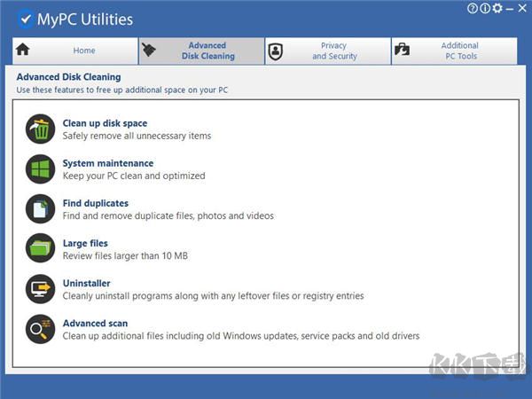Image resolution: width=532 pixels, height=399 pixels.
Task: Click 'Review files larger than 10 MB' text
Action: coord(125,256)
